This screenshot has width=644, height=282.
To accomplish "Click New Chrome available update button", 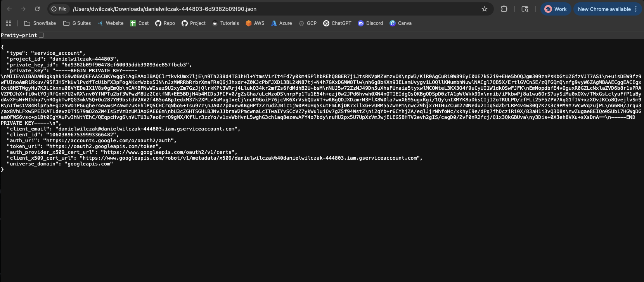I will point(604,9).
